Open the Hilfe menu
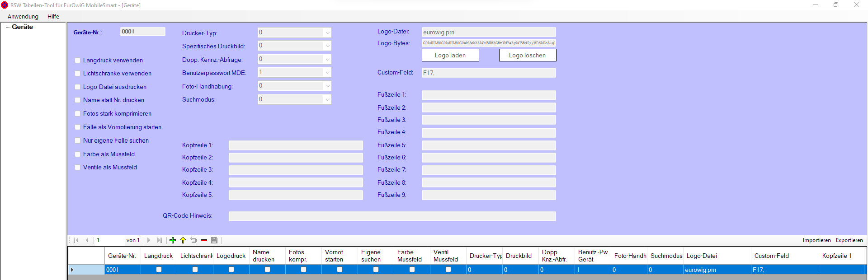 pos(53,17)
